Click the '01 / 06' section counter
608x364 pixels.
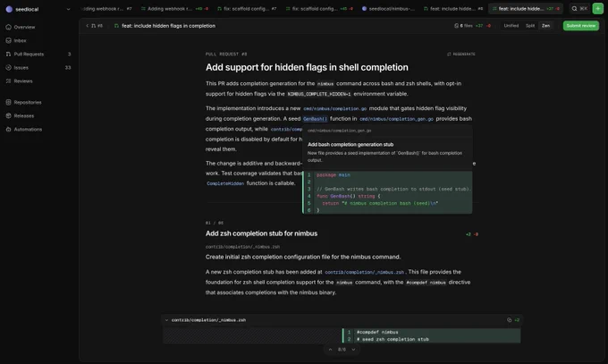pyautogui.click(x=215, y=223)
